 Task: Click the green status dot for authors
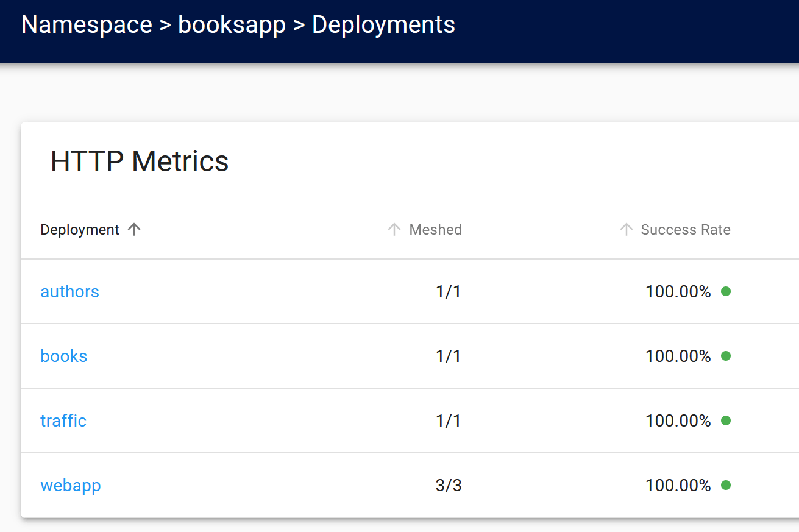[726, 291]
